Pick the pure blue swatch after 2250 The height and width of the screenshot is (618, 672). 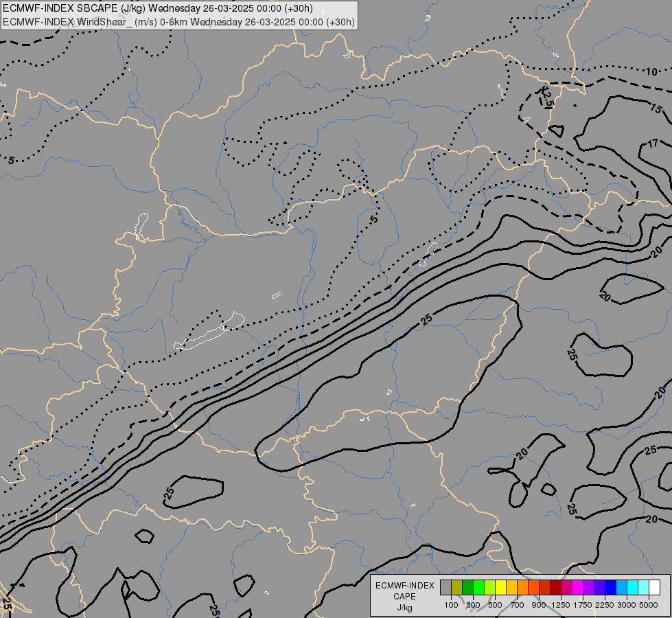coord(611,587)
